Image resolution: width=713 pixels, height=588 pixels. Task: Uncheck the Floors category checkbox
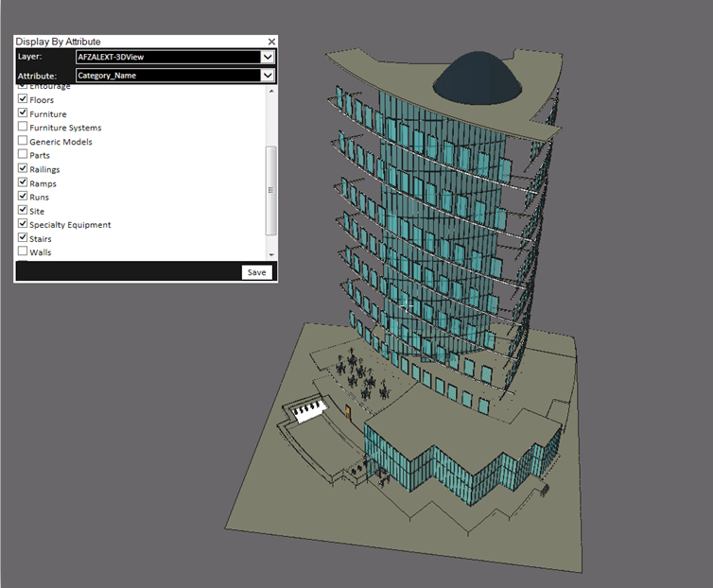[23, 99]
